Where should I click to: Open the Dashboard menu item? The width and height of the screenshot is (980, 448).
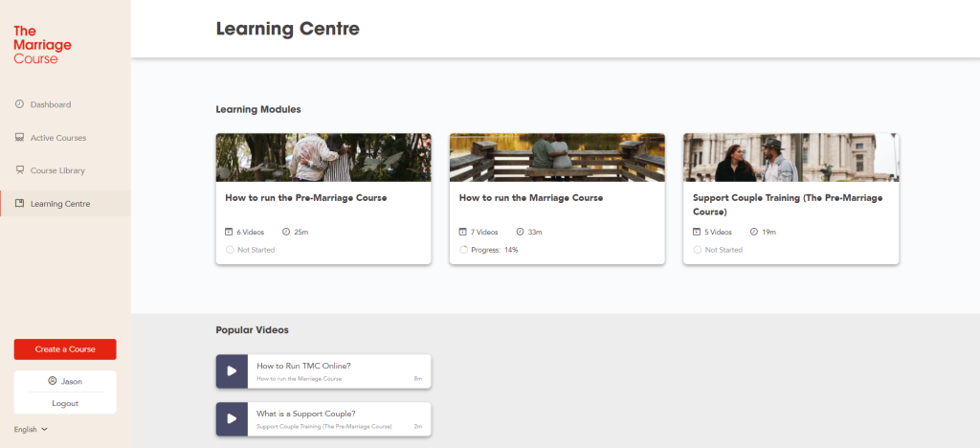click(65, 104)
